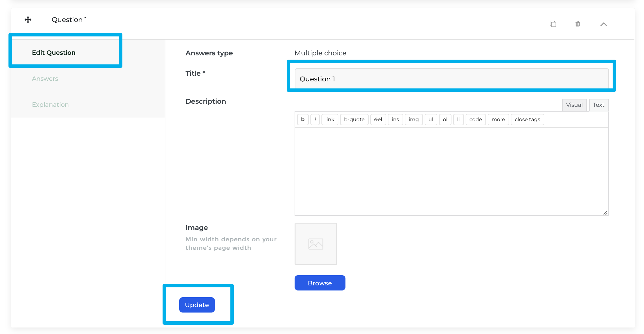Insert a code block with the code button
The height and width of the screenshot is (334, 644).
coord(475,119)
